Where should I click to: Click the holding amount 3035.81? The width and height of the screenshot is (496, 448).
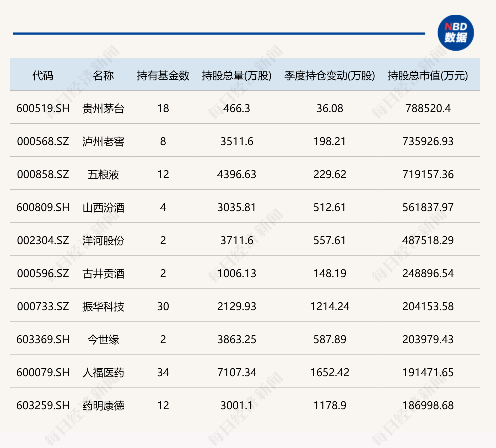pos(237,207)
